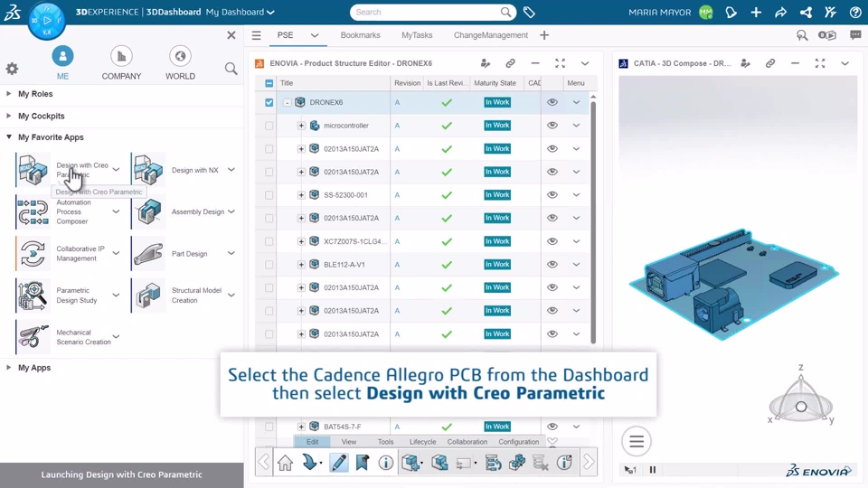
Task: Toggle visibility eye for microcontroller
Action: [x=552, y=126]
